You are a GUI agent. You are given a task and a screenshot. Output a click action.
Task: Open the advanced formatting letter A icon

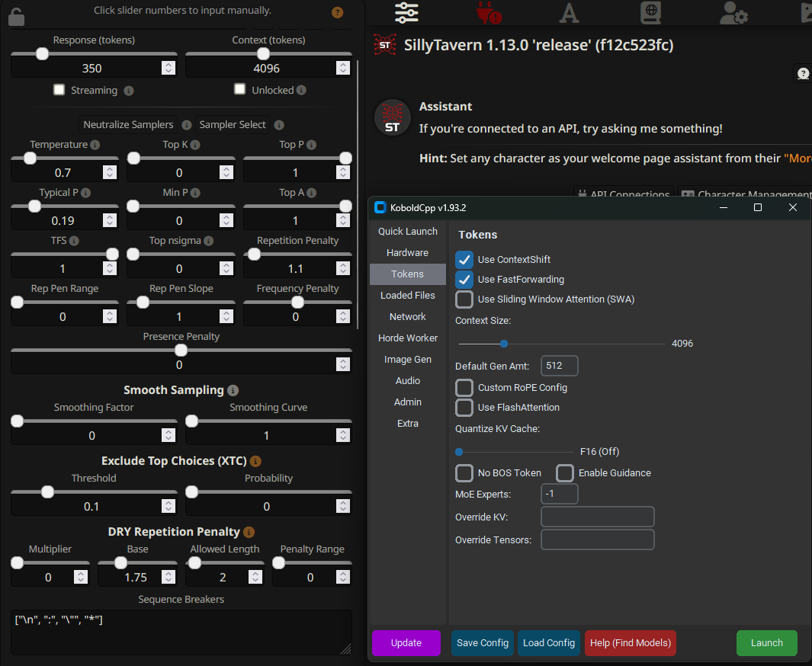pos(569,12)
